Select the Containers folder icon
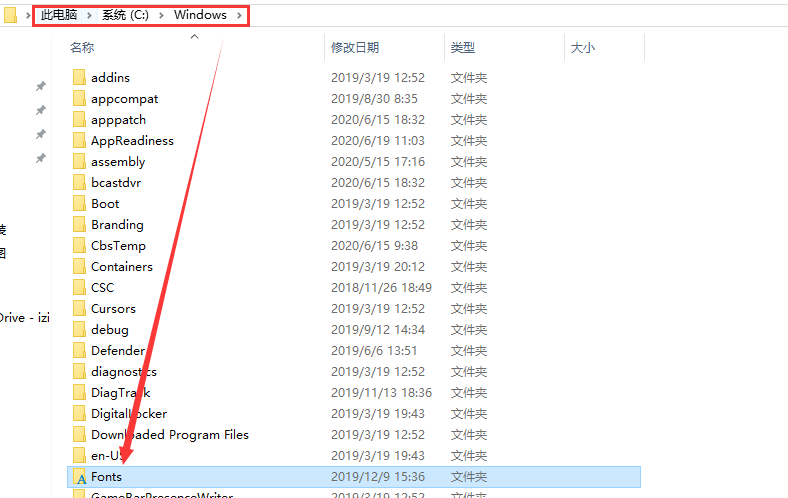The image size is (788, 498). pos(79,266)
